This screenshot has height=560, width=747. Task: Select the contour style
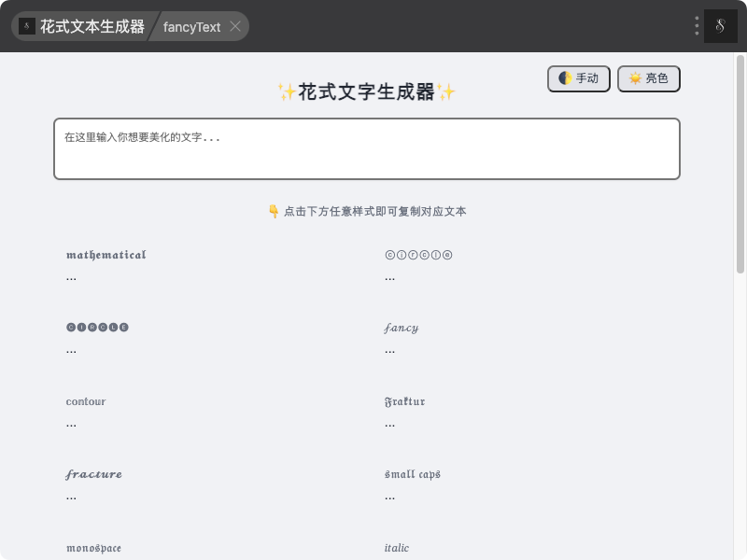pyautogui.click(x=86, y=412)
